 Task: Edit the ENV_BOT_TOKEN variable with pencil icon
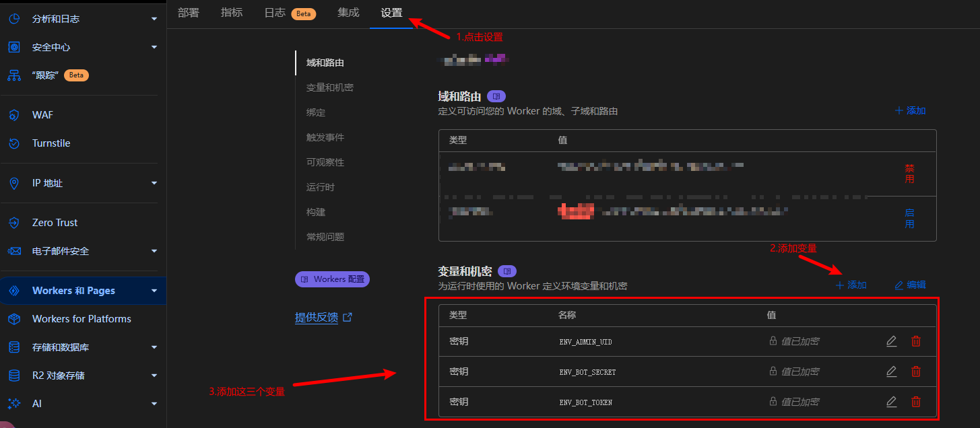point(892,402)
